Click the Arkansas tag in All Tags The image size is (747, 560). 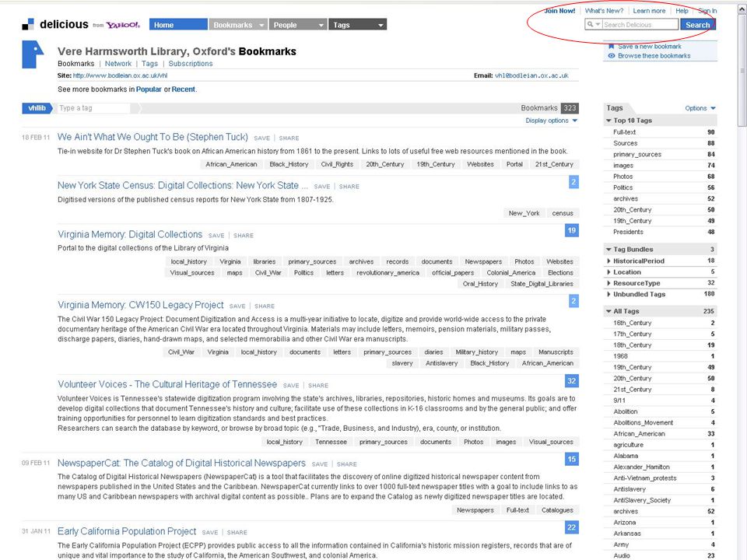click(627, 534)
